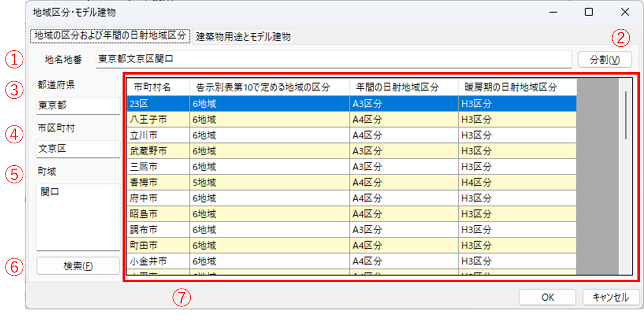Click the 市区町村 field showing 文京区
The height and width of the screenshot is (322, 644).
tap(78, 149)
